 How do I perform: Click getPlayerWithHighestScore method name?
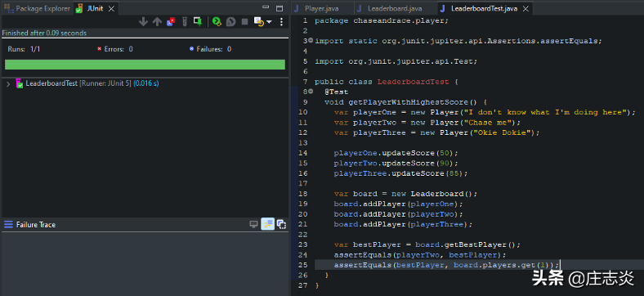(409, 102)
